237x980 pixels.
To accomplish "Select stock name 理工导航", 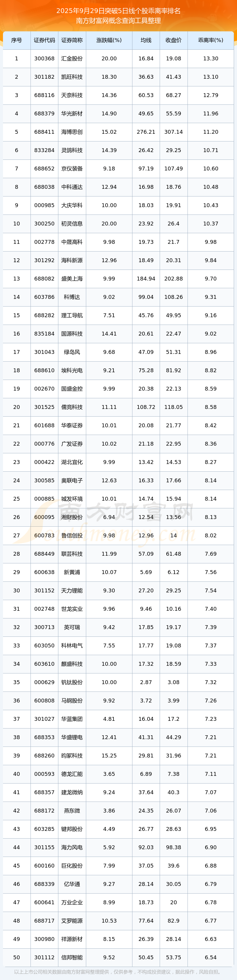I will 72,315.
